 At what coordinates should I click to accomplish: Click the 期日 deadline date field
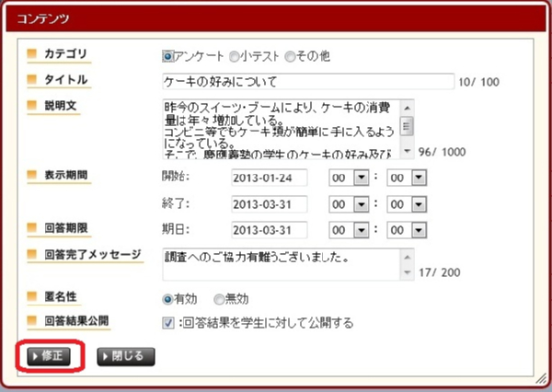274,229
